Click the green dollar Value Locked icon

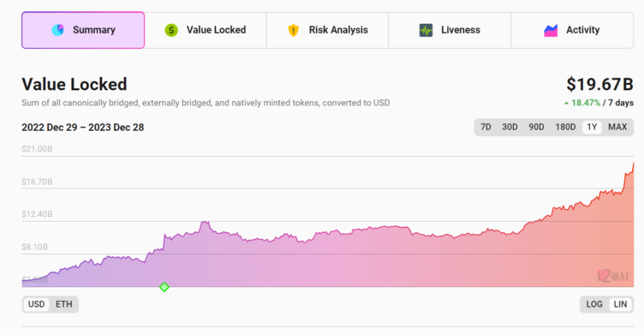(171, 30)
